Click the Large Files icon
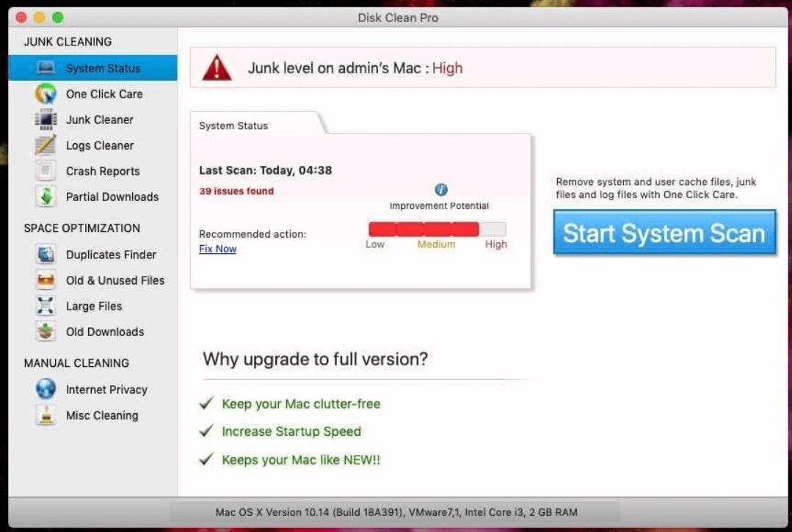Viewport: 792px width, 532px height. coord(46,306)
